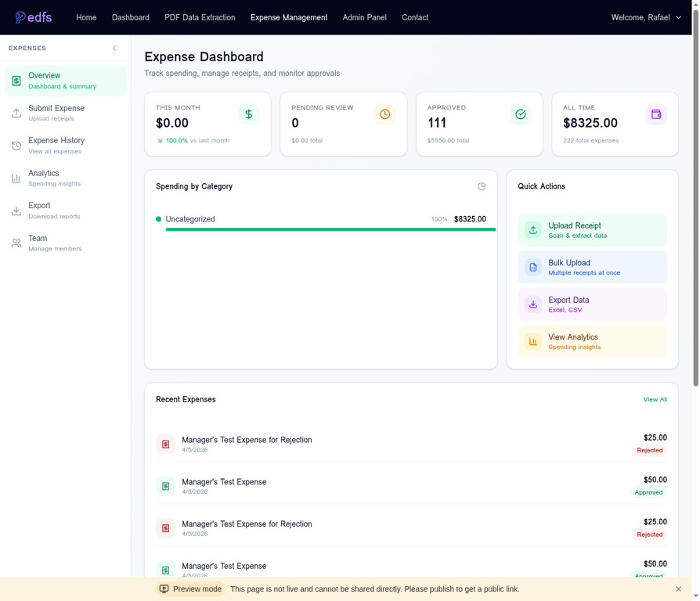Expand the Welcome, Rafael user menu
This screenshot has height=601, width=700.
(x=646, y=17)
